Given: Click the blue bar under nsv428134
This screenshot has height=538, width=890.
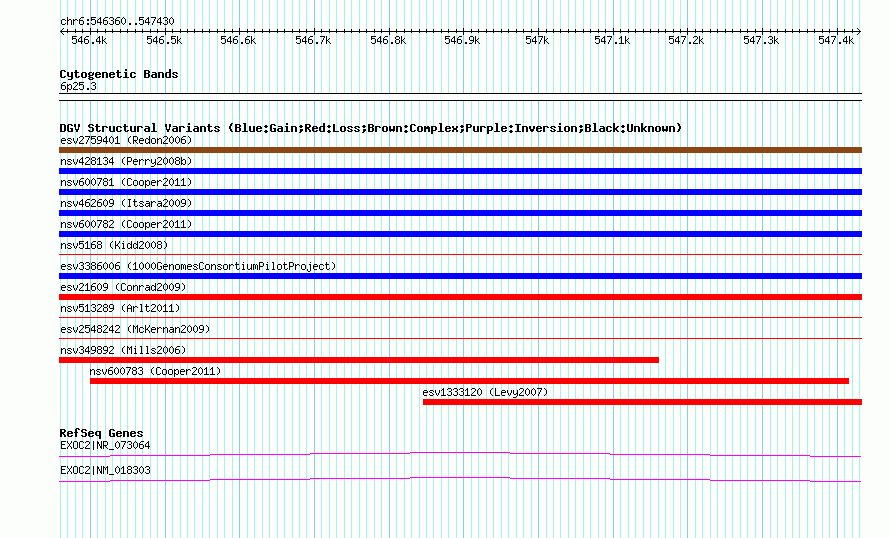Looking at the screenshot, I should [460, 171].
